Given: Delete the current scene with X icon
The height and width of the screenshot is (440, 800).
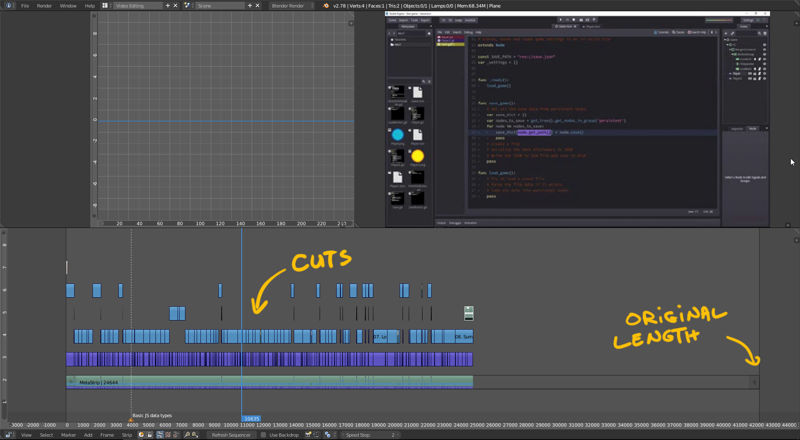Looking at the screenshot, I should [257, 6].
